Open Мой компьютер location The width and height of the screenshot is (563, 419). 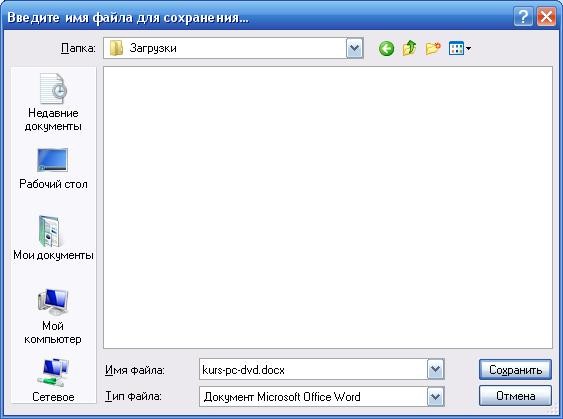tap(53, 316)
